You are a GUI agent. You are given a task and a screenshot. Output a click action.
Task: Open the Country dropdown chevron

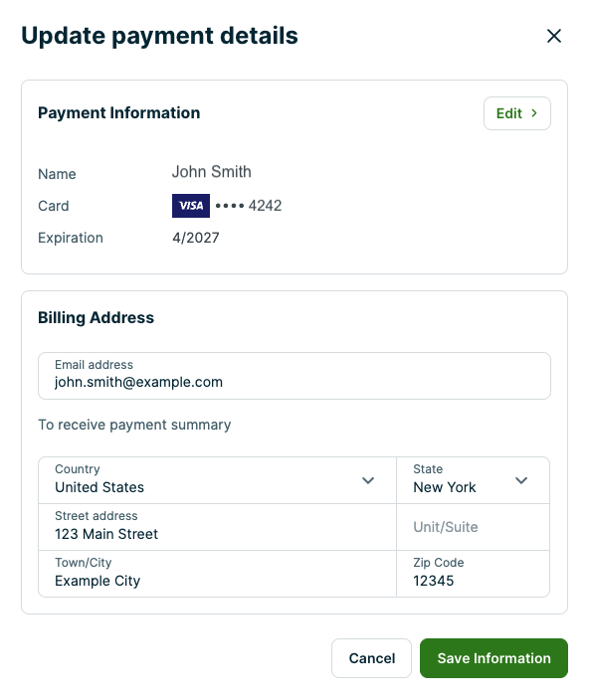(x=368, y=480)
